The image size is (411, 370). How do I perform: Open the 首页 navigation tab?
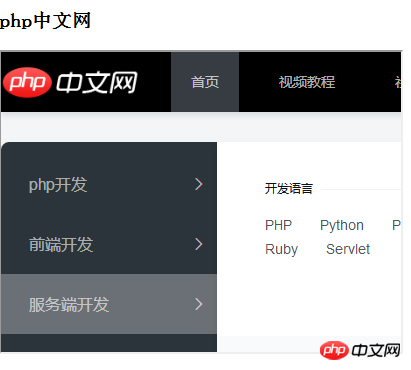click(205, 82)
